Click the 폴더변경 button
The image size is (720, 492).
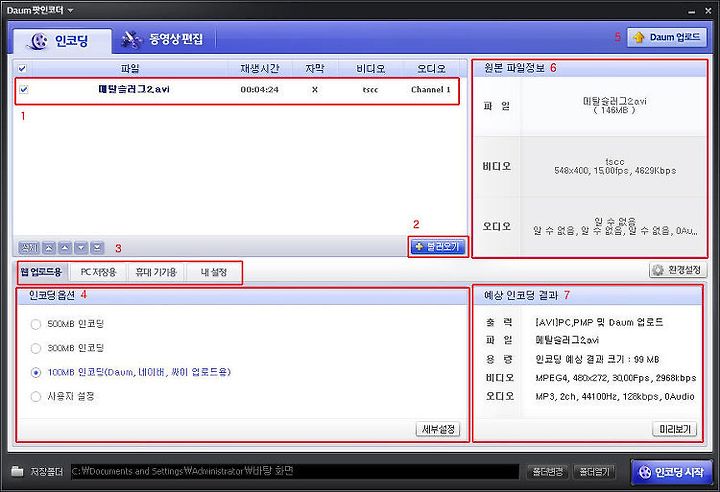pyautogui.click(x=547, y=471)
